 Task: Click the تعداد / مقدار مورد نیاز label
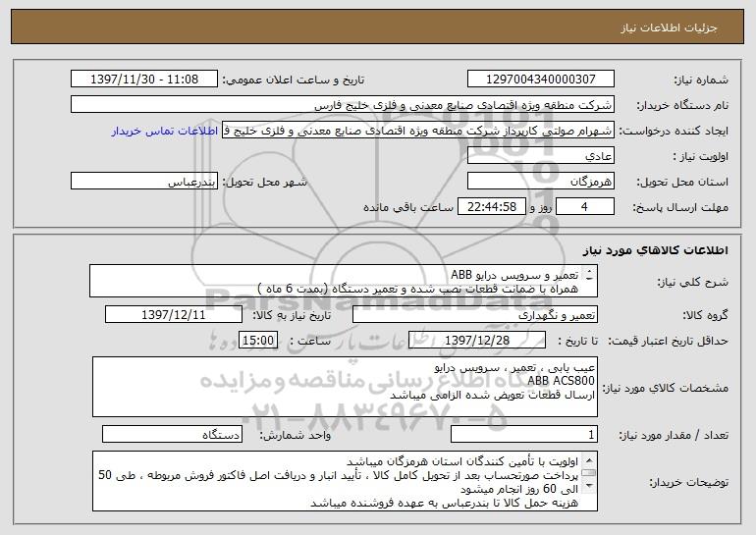tap(674, 435)
